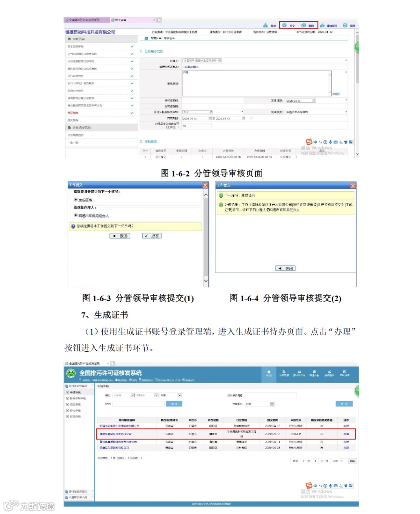Click the blue 查询 search button
Screen dimensions: 420x514
(344, 404)
